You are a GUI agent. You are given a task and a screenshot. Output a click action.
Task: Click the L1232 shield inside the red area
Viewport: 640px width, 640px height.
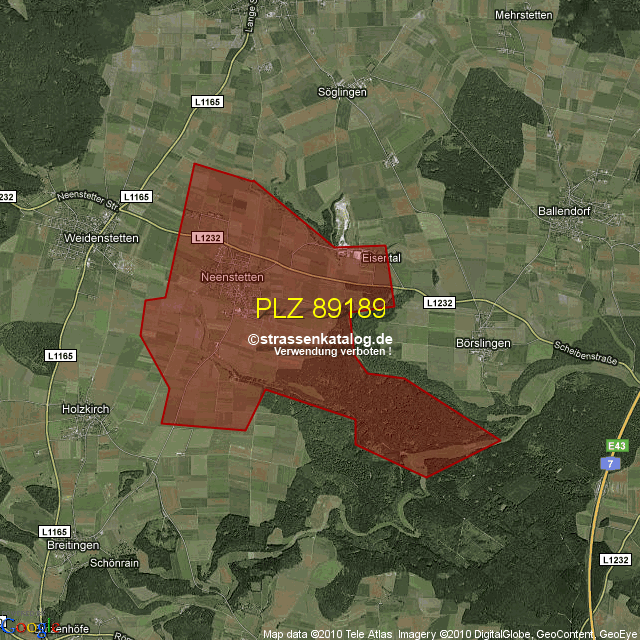207,237
